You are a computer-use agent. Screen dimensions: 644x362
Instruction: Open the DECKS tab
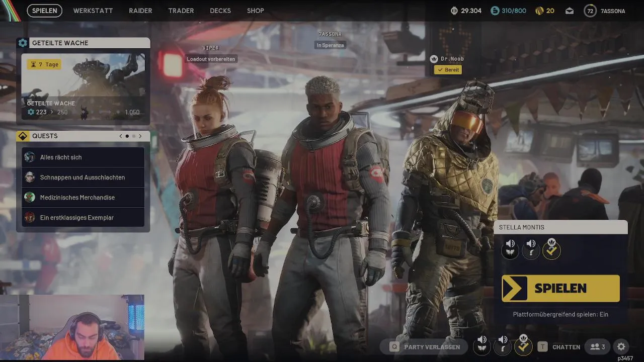click(220, 11)
